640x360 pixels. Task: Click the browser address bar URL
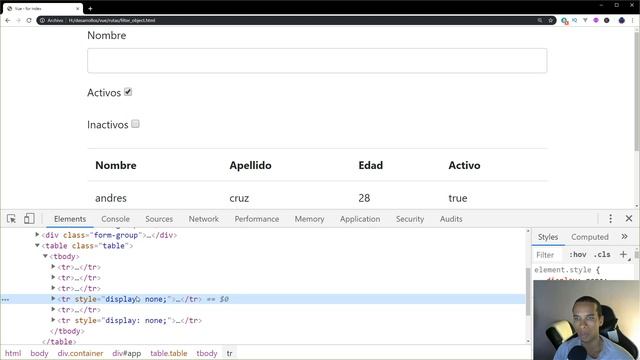112,20
